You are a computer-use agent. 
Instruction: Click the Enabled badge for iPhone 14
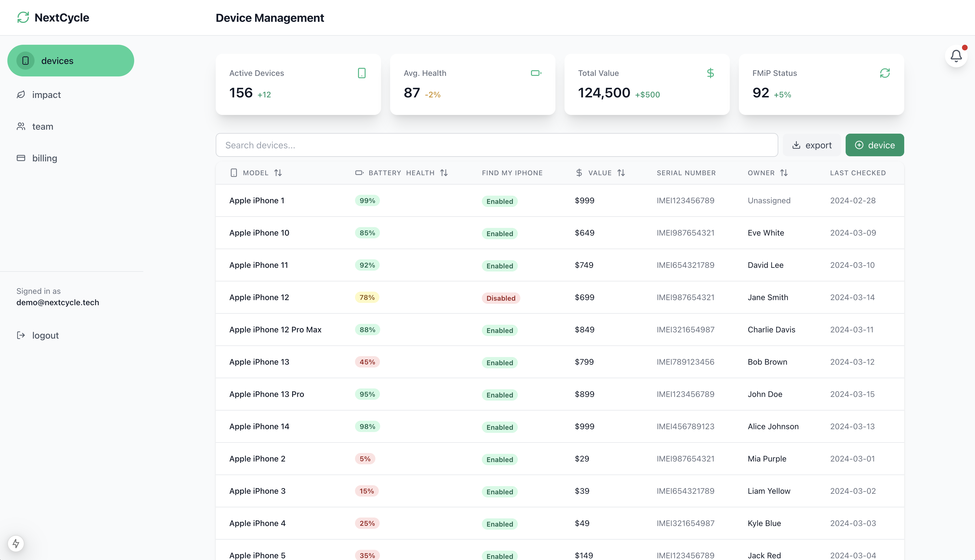click(x=500, y=427)
